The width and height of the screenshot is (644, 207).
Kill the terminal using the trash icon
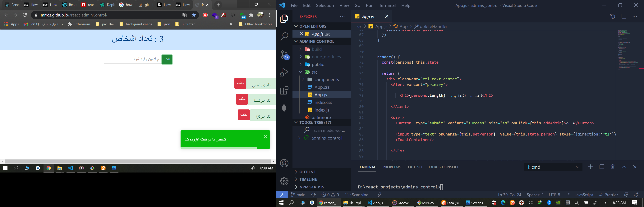point(613,167)
